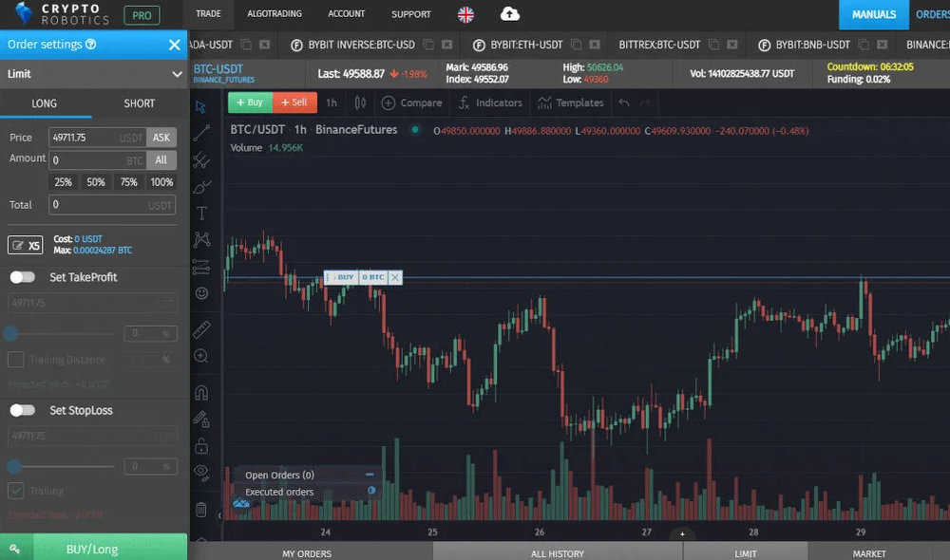Uncheck the Trailing checkbox

(x=16, y=491)
